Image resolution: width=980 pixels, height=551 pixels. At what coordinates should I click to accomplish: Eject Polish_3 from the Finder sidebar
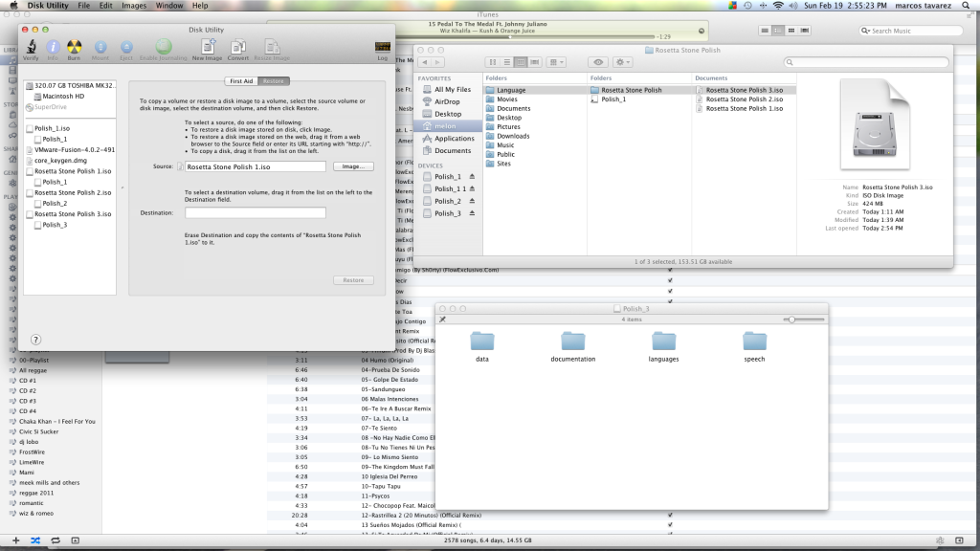click(472, 213)
